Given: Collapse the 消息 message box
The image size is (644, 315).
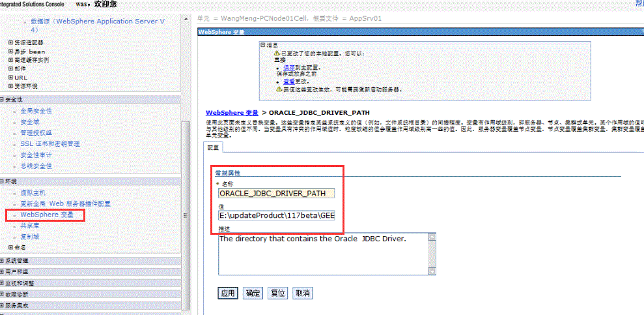Looking at the screenshot, I should pyautogui.click(x=262, y=45).
